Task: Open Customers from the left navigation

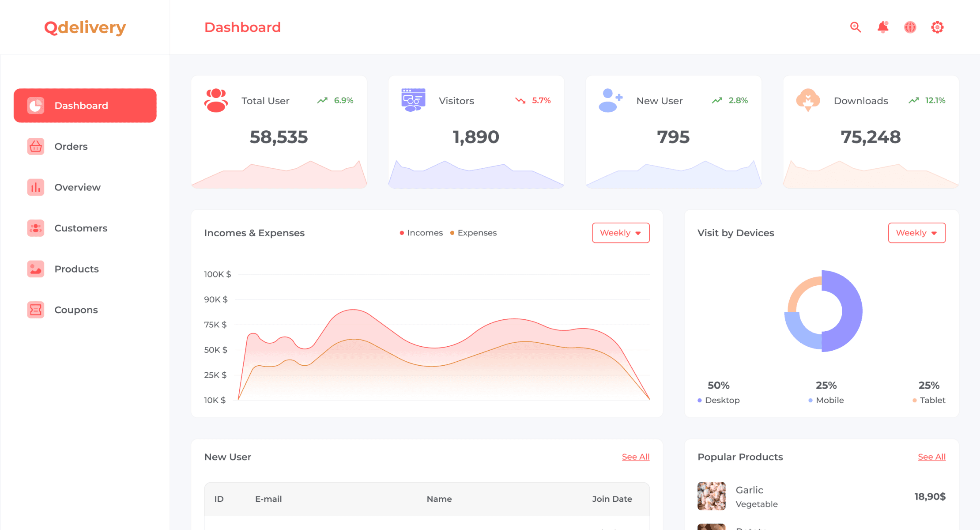Action: (x=81, y=228)
